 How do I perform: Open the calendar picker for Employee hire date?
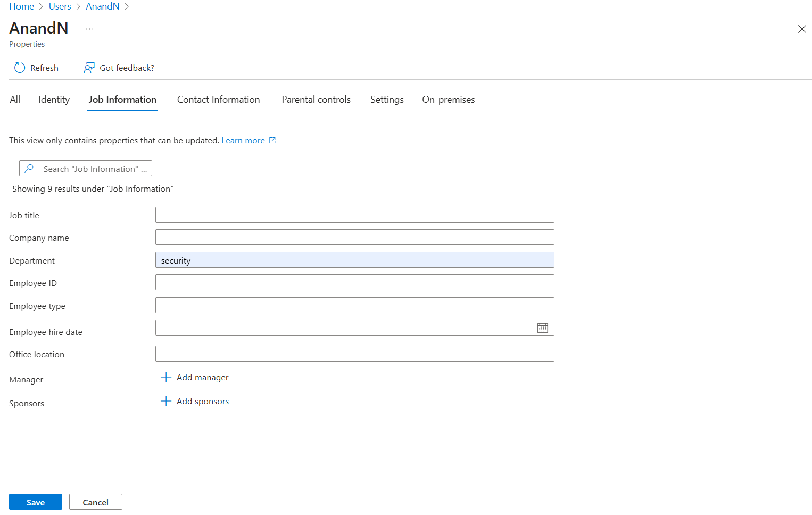pos(543,328)
